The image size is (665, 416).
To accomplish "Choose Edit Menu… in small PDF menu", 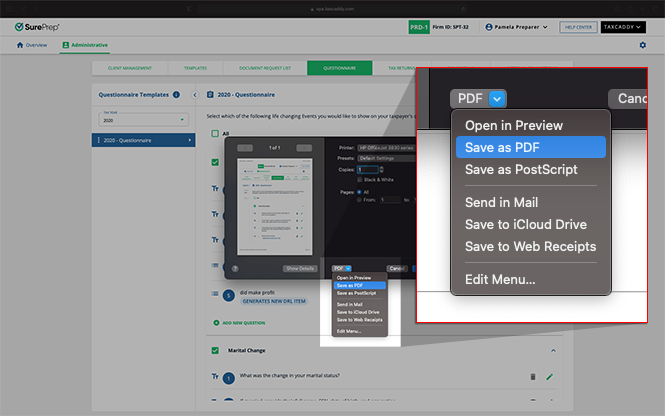I will click(x=360, y=331).
